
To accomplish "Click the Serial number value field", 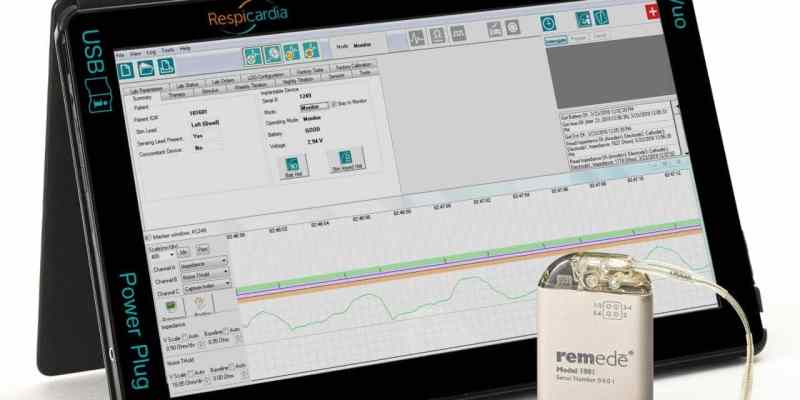I will pos(305,95).
